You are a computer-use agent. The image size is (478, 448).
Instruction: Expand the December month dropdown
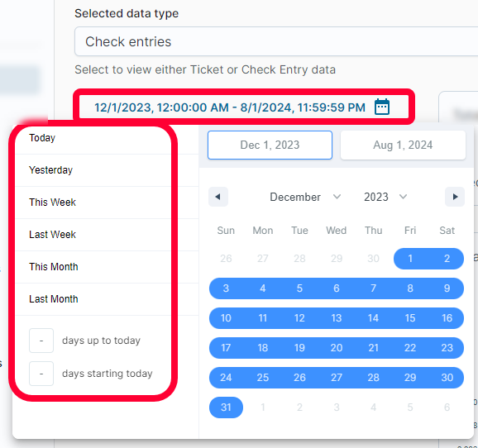(305, 197)
